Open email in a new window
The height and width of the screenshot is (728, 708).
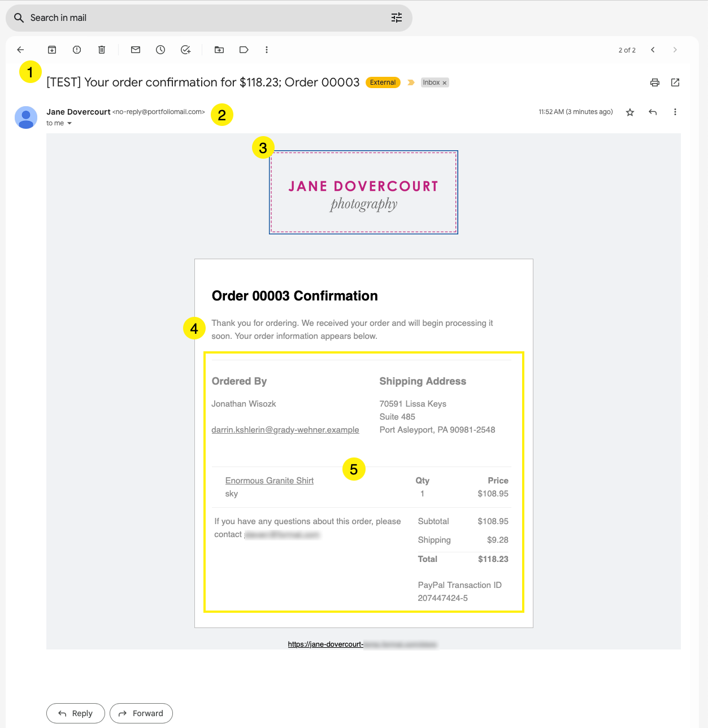click(x=675, y=82)
